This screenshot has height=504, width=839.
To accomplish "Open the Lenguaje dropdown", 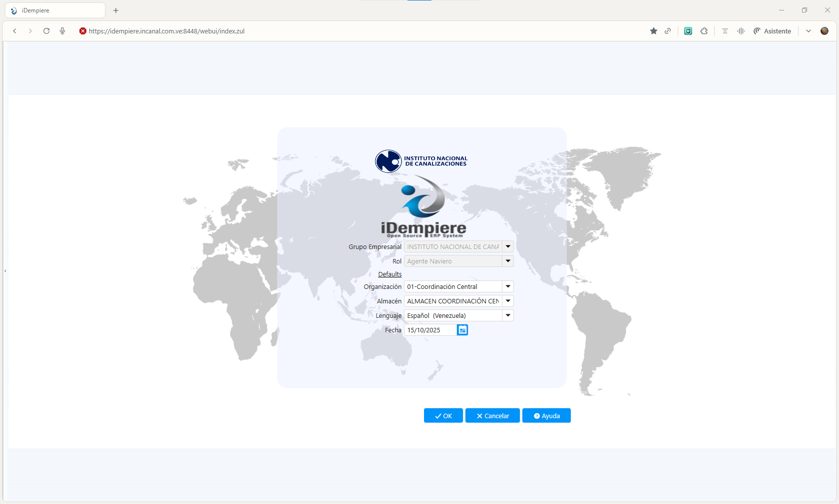I will 508,315.
